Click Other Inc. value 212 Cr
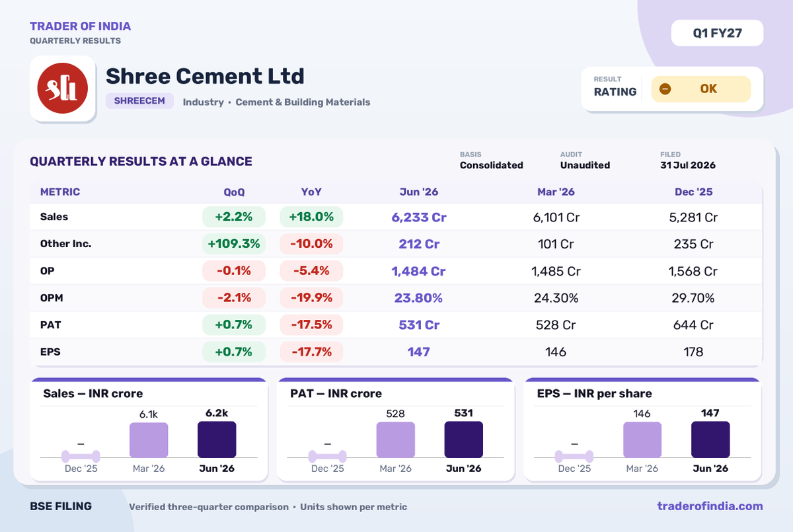 click(419, 244)
